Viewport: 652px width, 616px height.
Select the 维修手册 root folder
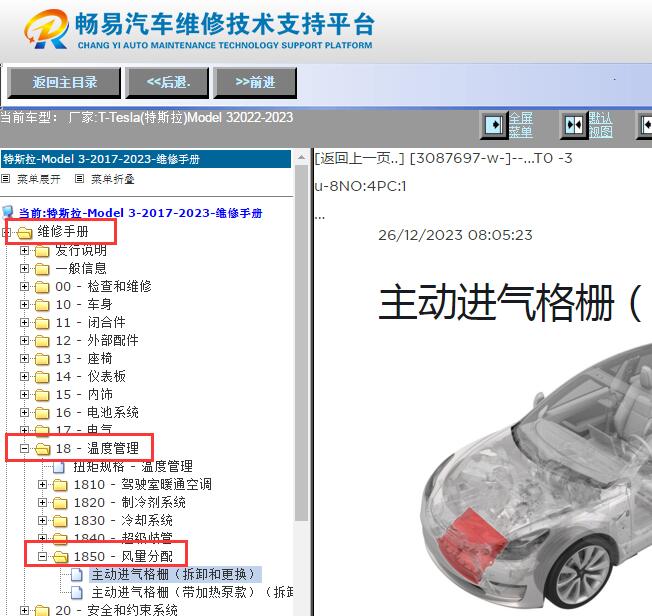pyautogui.click(x=63, y=231)
